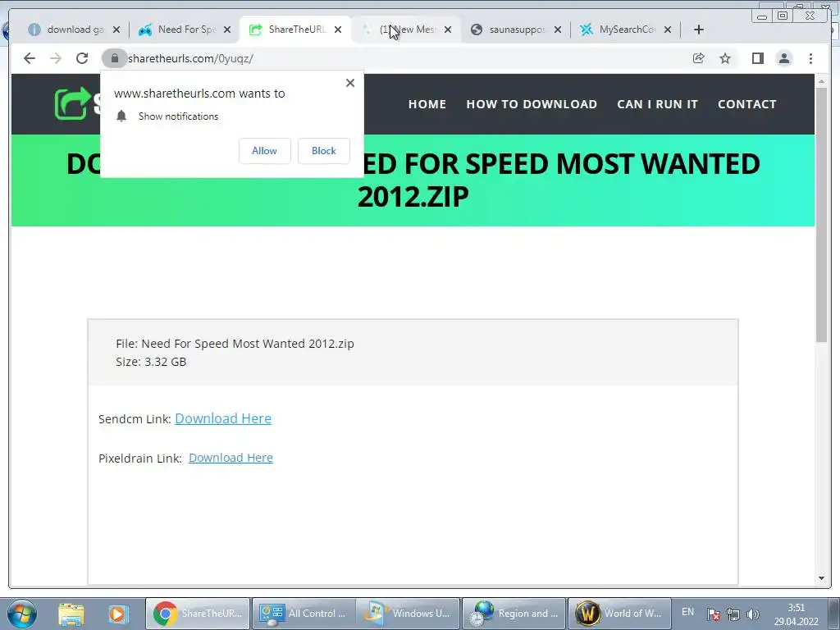Click the scrollbar up arrow
Screen dimensions: 840x630
(822, 82)
